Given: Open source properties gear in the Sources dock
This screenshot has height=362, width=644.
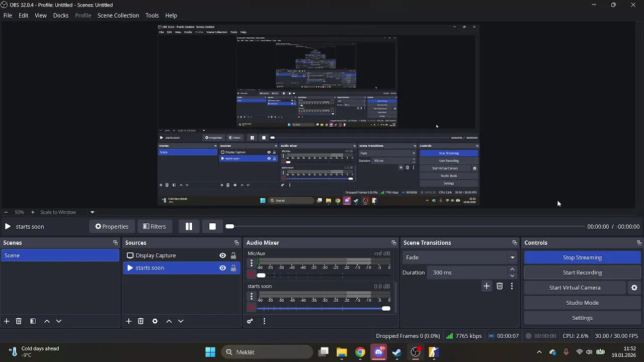Looking at the screenshot, I should click(x=155, y=321).
